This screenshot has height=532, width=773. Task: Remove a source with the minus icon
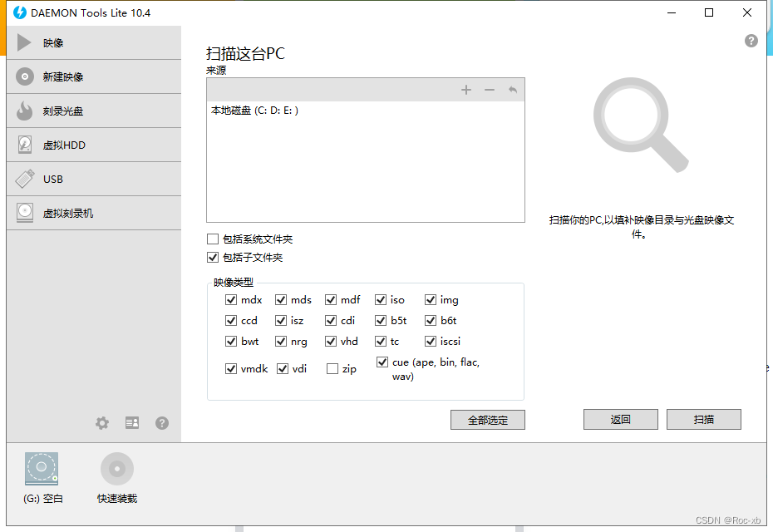489,90
